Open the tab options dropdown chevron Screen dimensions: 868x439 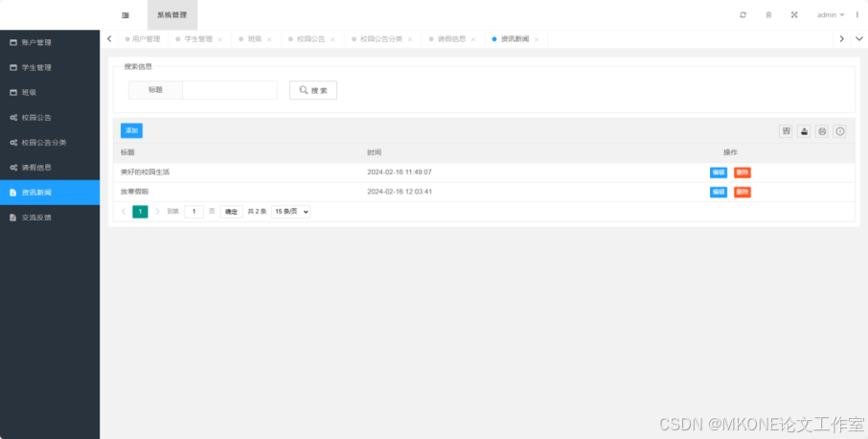point(858,38)
